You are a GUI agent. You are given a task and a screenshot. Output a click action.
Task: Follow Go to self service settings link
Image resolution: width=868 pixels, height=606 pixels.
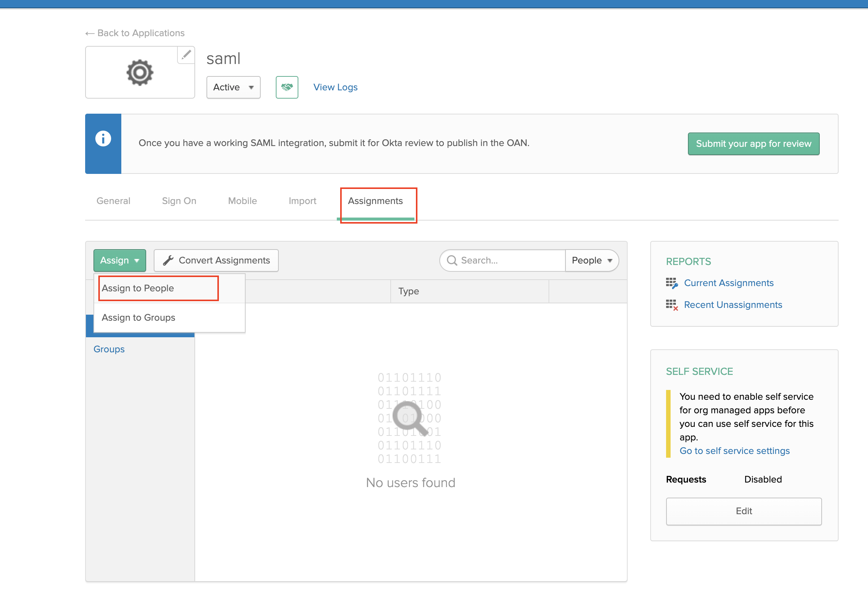pos(734,451)
